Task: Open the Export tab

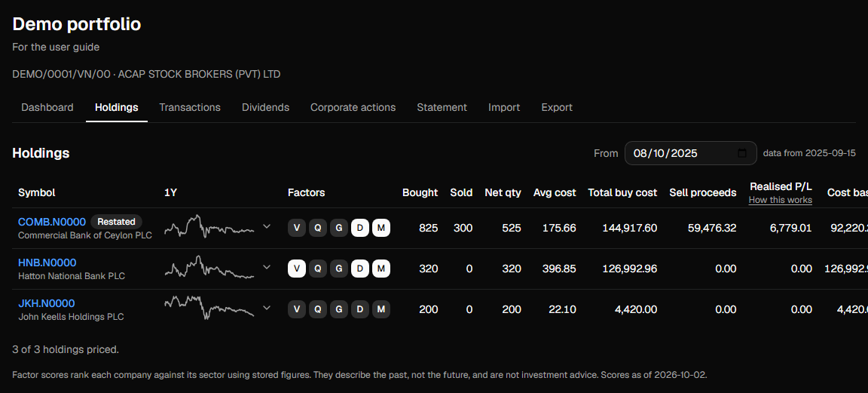Action: click(x=557, y=108)
